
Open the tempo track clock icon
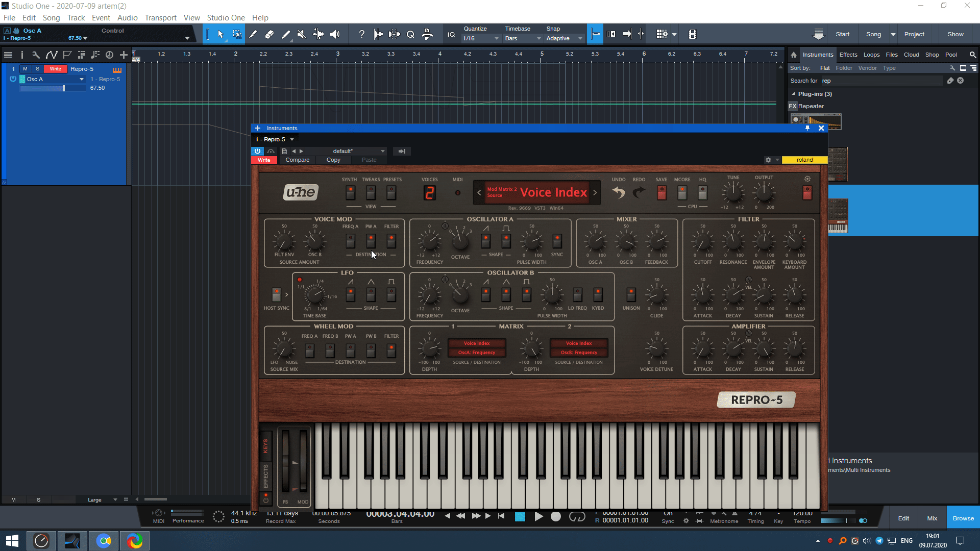(x=109, y=55)
